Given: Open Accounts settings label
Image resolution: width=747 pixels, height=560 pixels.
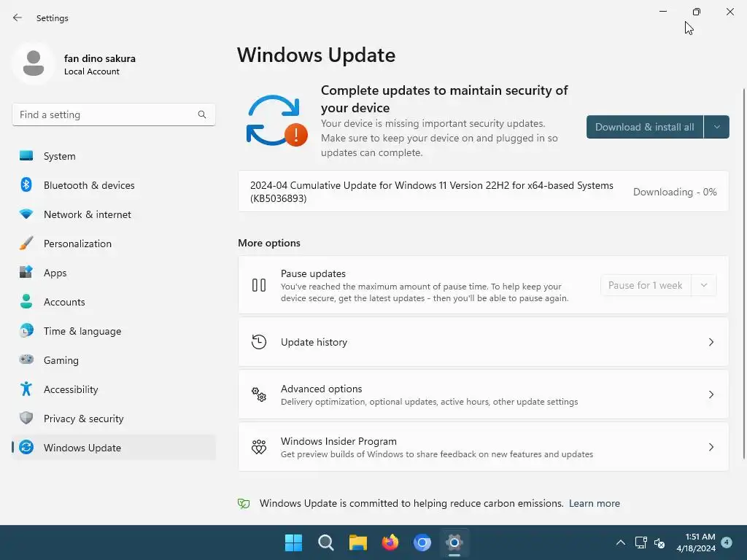Looking at the screenshot, I should [64, 302].
